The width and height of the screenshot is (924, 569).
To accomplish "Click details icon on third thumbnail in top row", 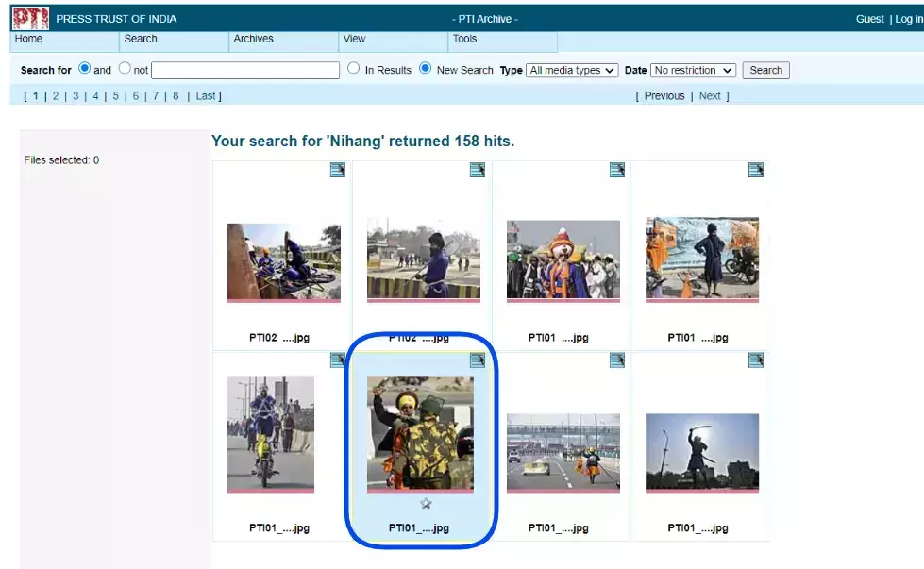I will [x=616, y=170].
